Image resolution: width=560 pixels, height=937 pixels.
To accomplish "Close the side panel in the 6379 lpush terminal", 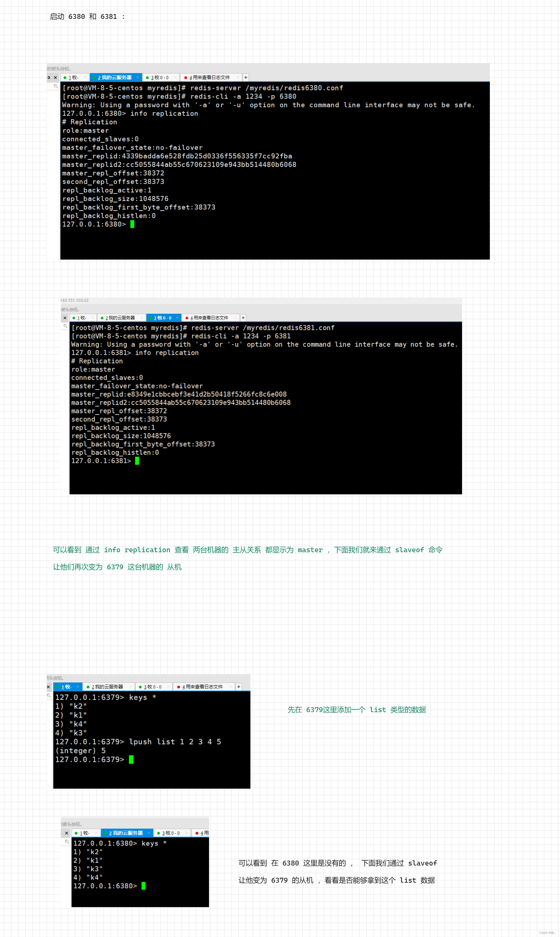I will point(48,687).
